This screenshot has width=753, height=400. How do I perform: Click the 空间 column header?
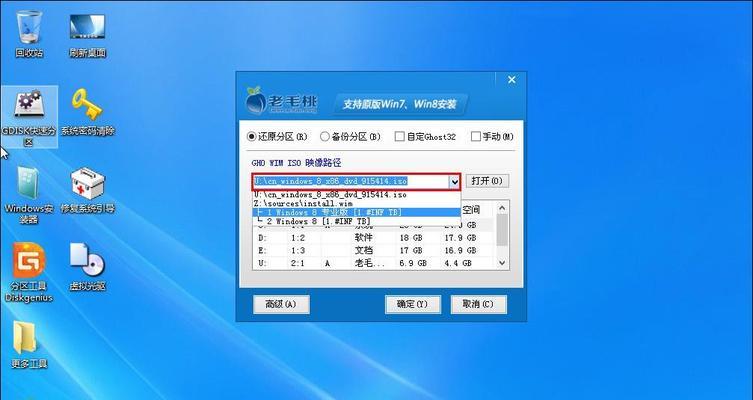click(x=472, y=210)
